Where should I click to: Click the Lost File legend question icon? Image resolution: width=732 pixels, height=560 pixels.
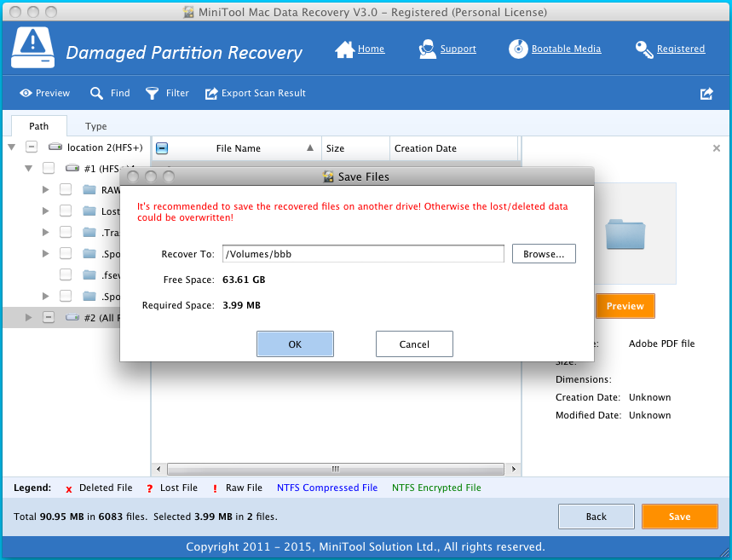tap(149, 488)
